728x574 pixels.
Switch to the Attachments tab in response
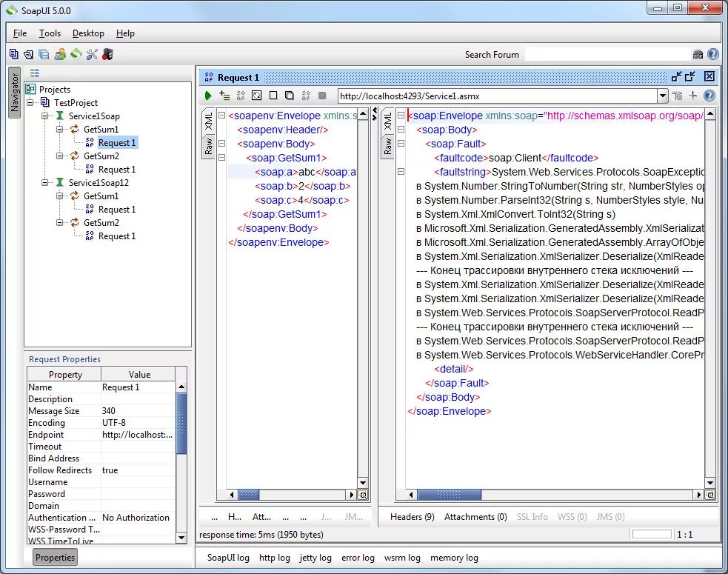pyautogui.click(x=475, y=517)
